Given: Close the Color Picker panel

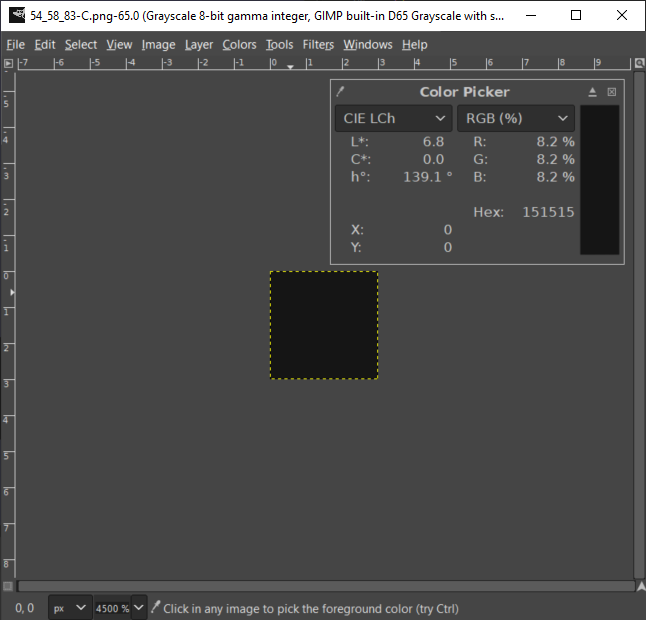Looking at the screenshot, I should tap(612, 92).
